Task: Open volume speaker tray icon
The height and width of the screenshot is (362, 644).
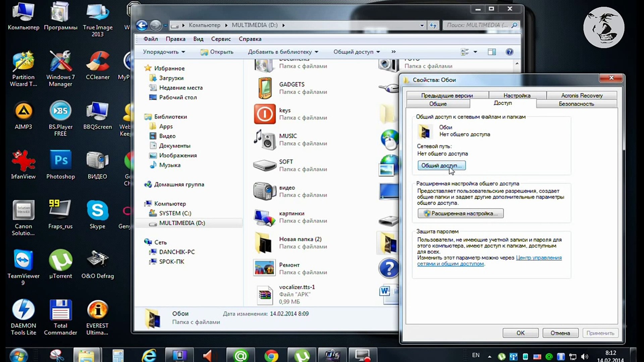Action: coord(584,357)
